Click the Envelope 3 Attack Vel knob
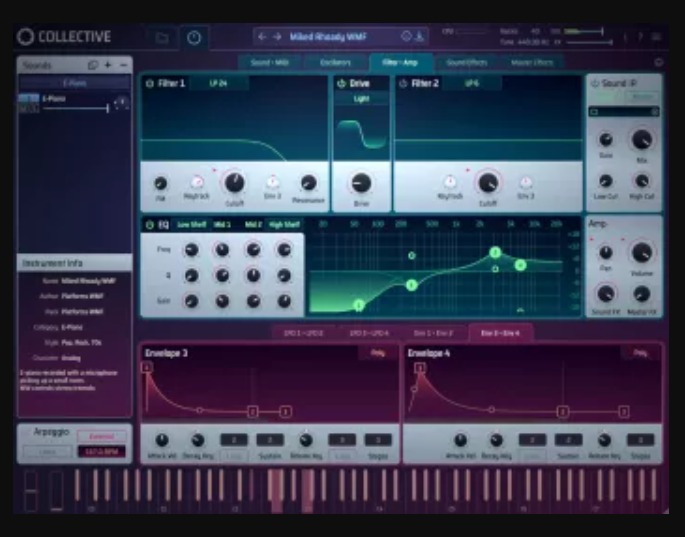The height and width of the screenshot is (537, 685). coord(162,440)
